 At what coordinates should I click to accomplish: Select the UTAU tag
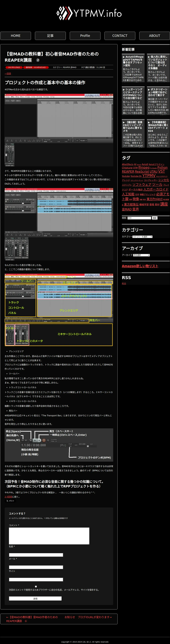pos(154,172)
